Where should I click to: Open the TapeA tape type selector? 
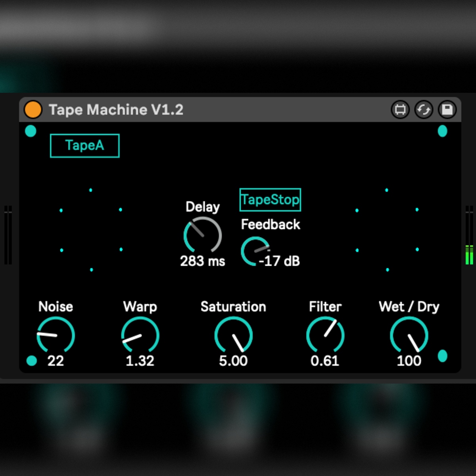tap(84, 146)
